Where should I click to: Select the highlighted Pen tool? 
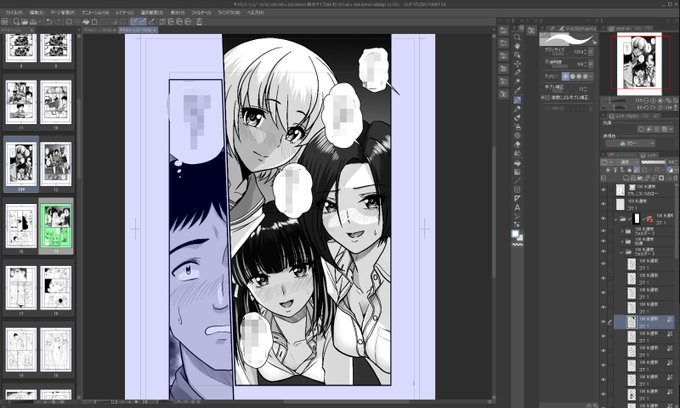[x=517, y=100]
